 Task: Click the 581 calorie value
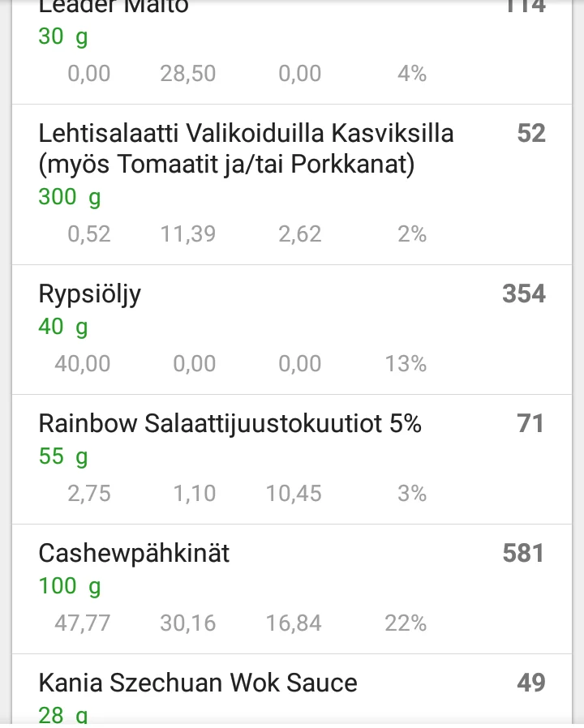523,553
